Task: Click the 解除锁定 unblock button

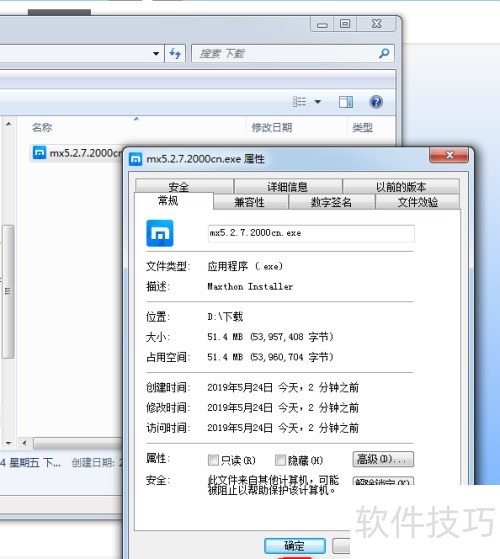Action: 383,481
